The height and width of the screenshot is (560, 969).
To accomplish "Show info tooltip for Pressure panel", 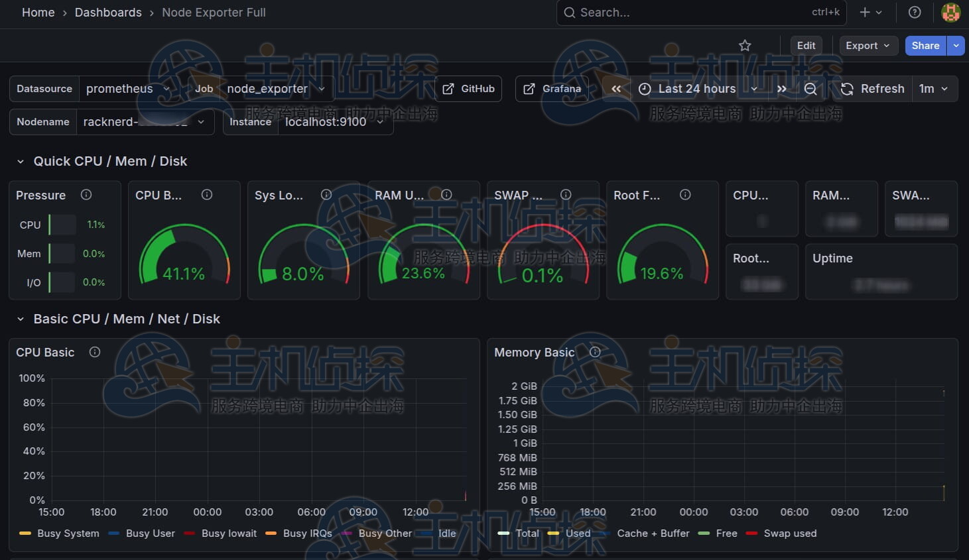I will coord(86,195).
